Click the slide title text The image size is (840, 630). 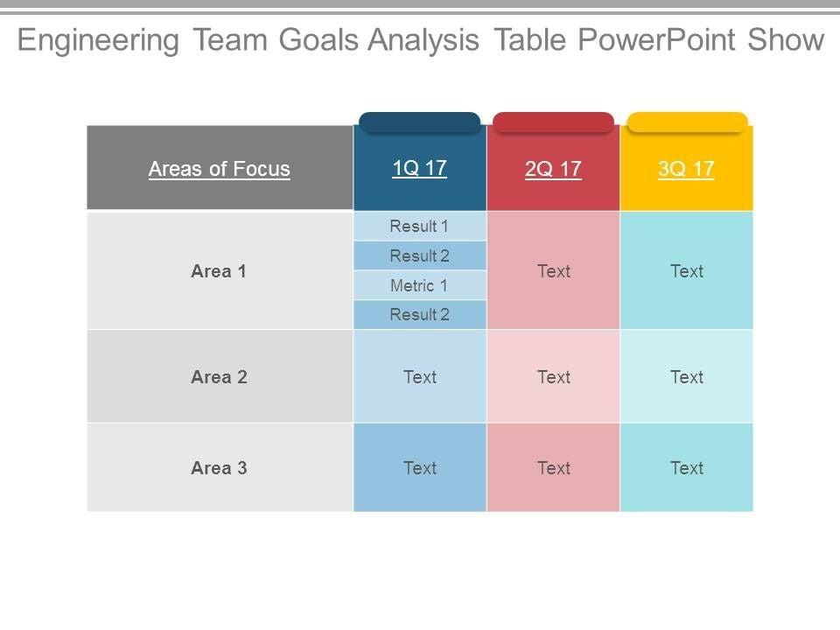[420, 40]
